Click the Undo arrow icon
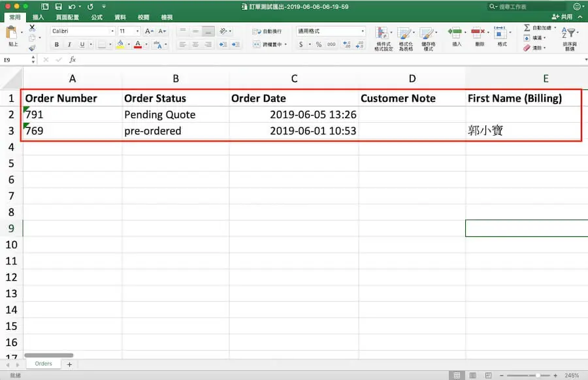The width and height of the screenshot is (588, 380). tap(72, 7)
